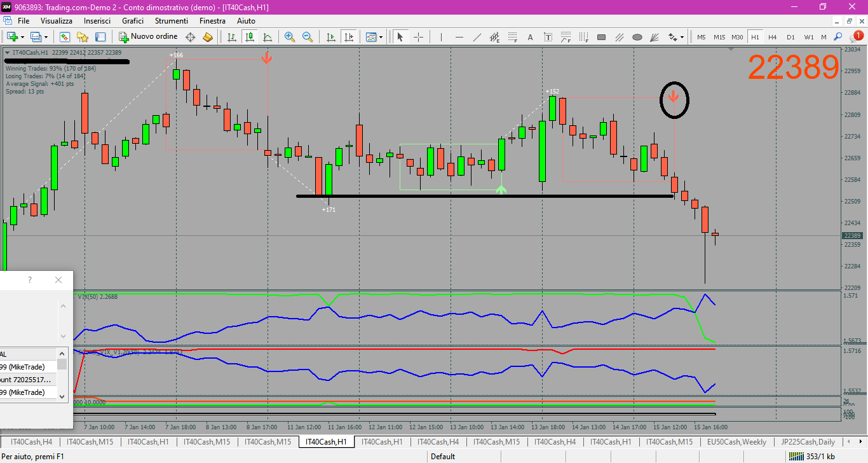The width and height of the screenshot is (868, 463).
Task: Select the arrow cursor tool
Action: 400,37
